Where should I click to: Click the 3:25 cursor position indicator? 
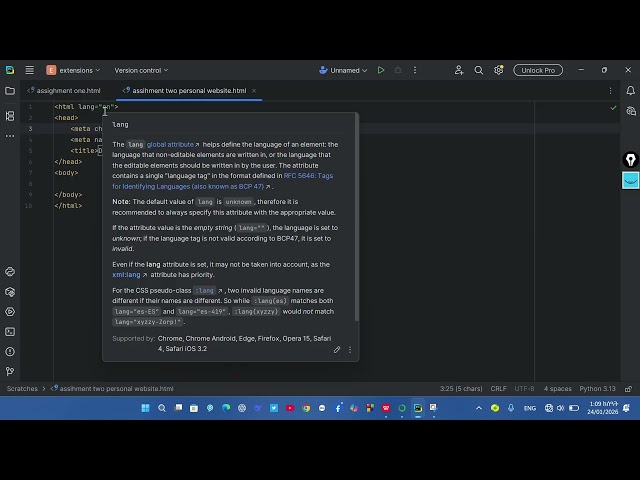[461, 389]
